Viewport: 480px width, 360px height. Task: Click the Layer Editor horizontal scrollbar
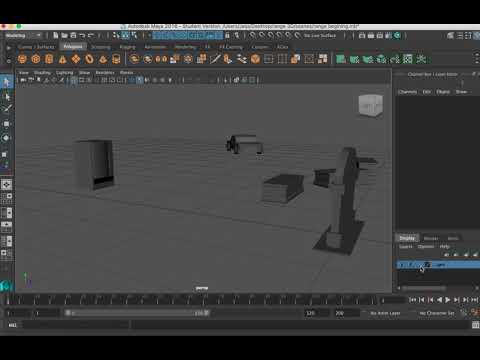(x=424, y=288)
